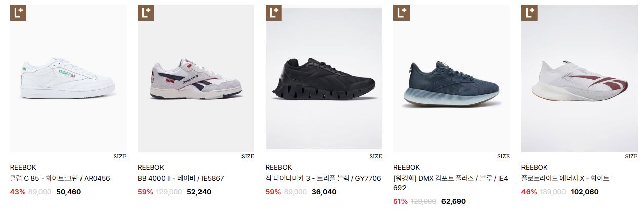This screenshot has height=217, width=644.
Task: Show SIZE options for Floatride Energy X
Action: click(631, 156)
